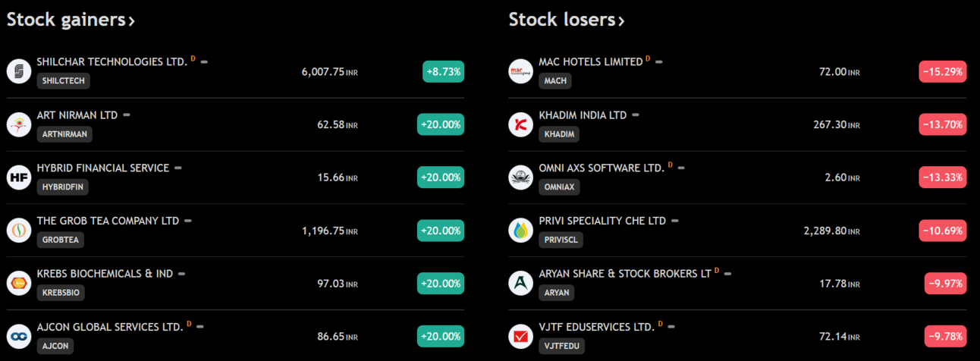Click the VJTF Eduservices checkmark logo
The height and width of the screenshot is (361, 980).
(x=521, y=337)
